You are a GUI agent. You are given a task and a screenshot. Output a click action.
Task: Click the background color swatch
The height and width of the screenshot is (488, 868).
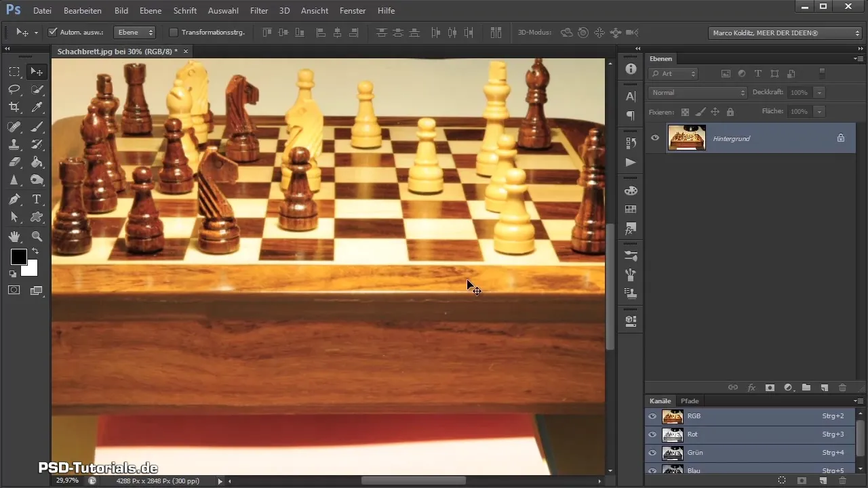[31, 270]
